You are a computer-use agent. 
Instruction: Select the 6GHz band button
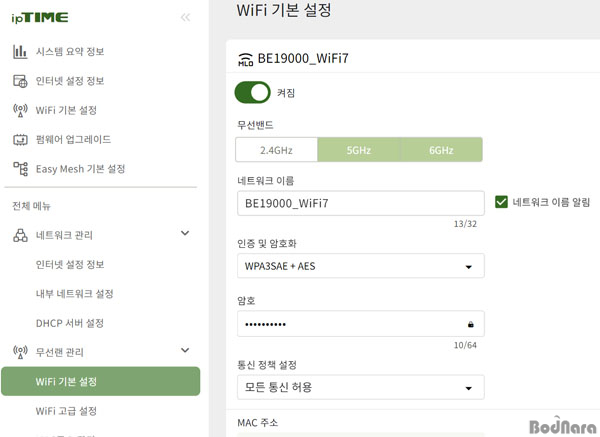tap(441, 150)
